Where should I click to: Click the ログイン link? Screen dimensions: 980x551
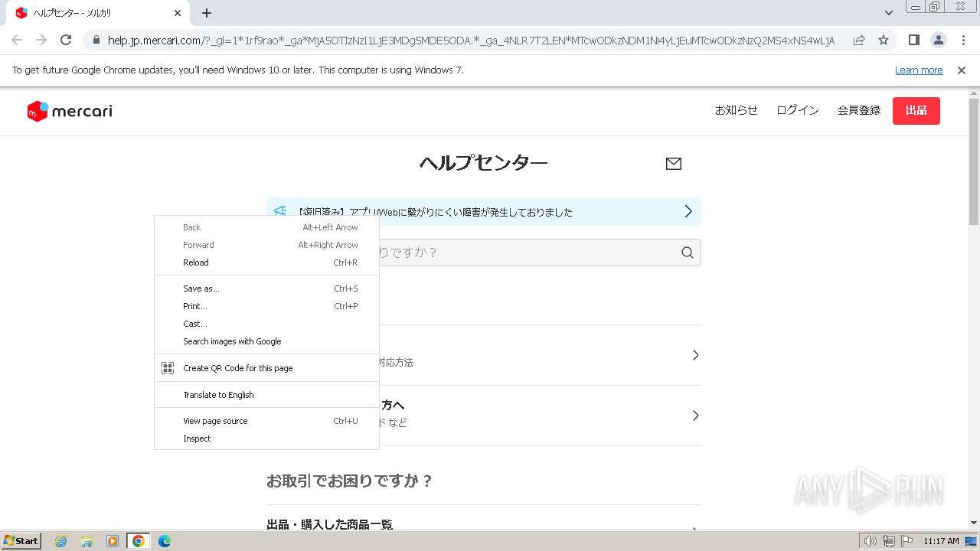(798, 110)
